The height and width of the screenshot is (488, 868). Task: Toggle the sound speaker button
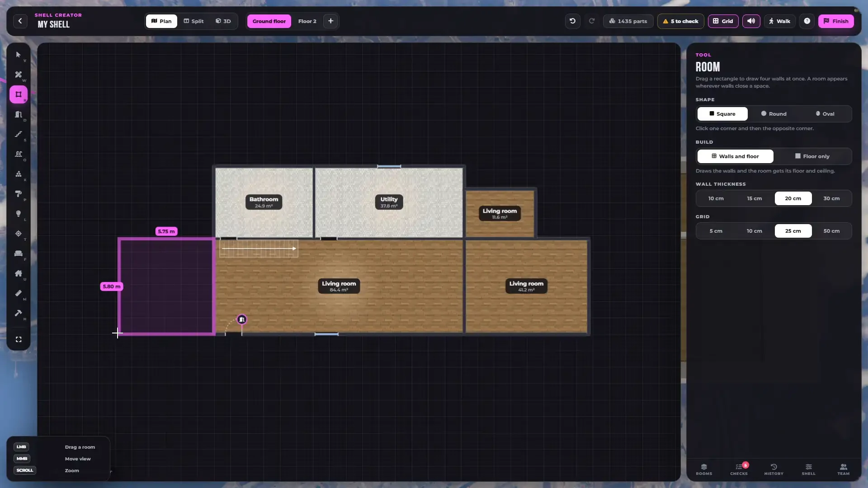tap(751, 21)
